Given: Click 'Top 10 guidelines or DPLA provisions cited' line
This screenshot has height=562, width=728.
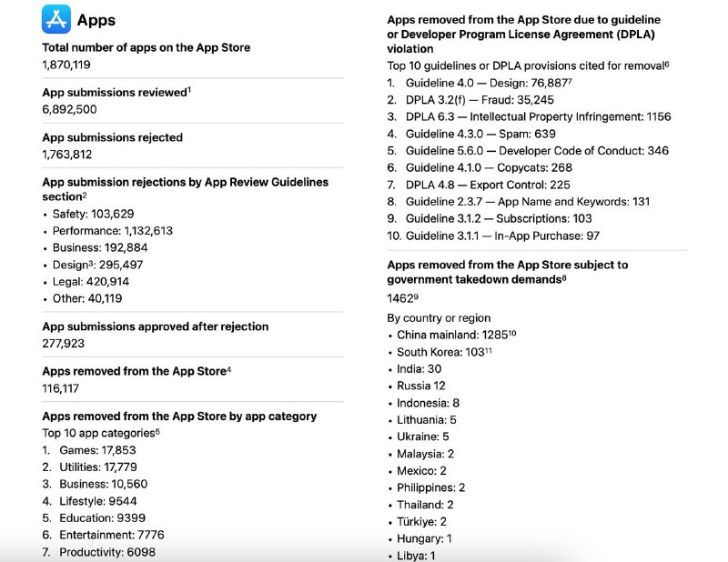Looking at the screenshot, I should click(x=529, y=65).
